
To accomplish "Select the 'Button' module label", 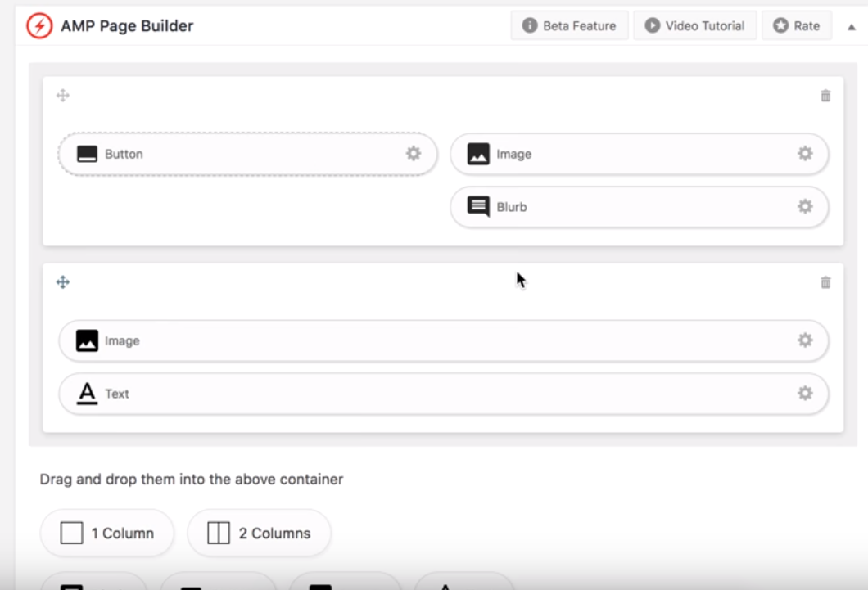I will tap(124, 155).
